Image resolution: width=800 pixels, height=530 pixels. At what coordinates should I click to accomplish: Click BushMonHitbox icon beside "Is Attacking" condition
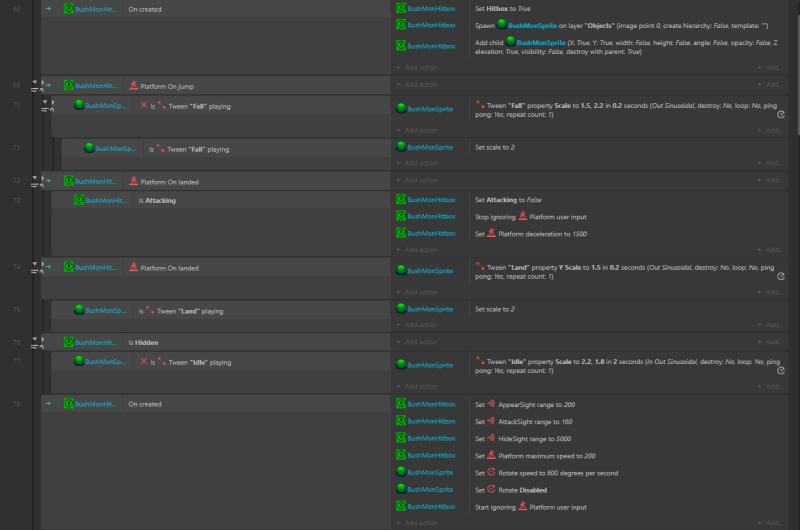(79, 200)
